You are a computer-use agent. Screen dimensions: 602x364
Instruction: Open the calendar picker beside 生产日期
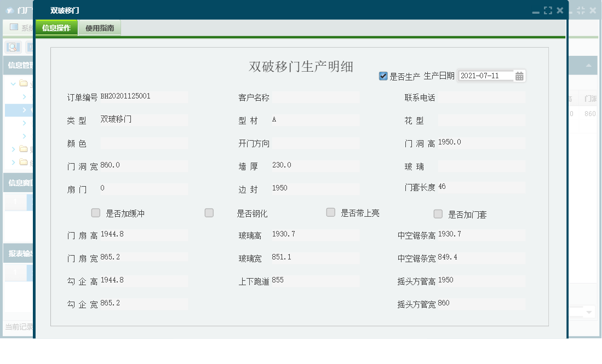click(x=520, y=76)
